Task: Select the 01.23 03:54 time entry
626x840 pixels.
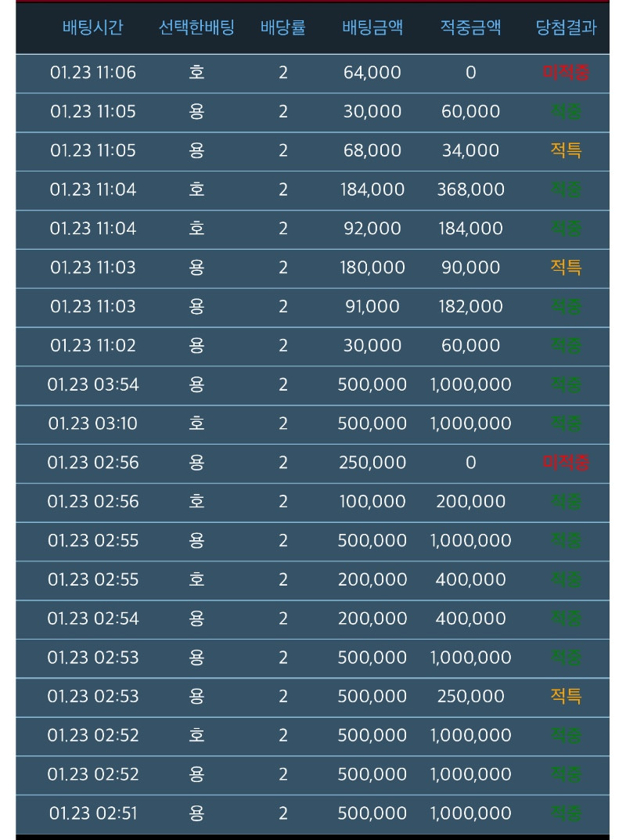Action: 92,384
